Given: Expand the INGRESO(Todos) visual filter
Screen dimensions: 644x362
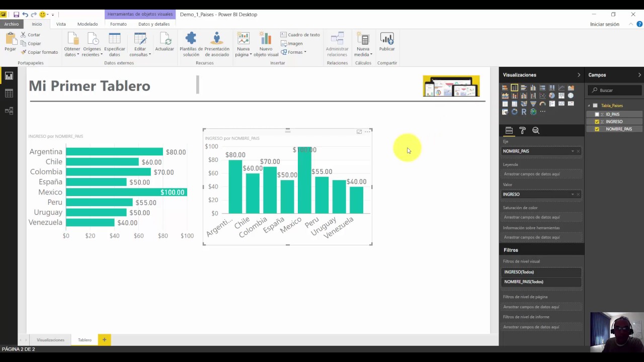Looking at the screenshot, I should pos(541,272).
